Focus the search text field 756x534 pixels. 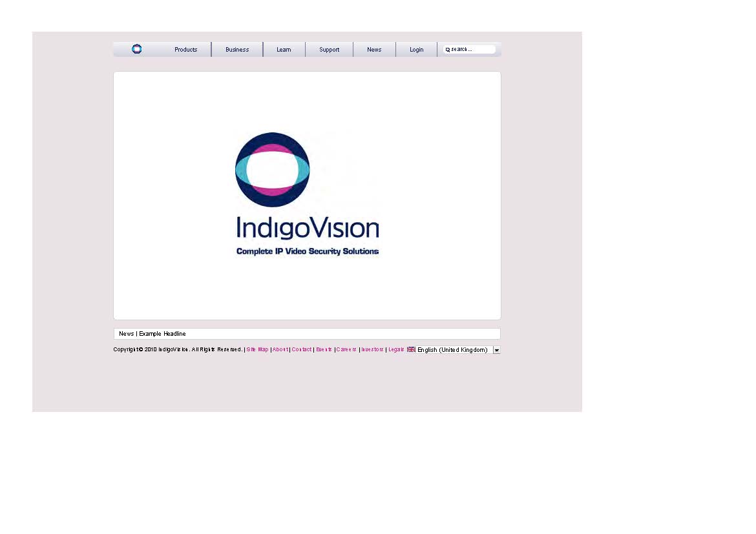[x=472, y=50]
